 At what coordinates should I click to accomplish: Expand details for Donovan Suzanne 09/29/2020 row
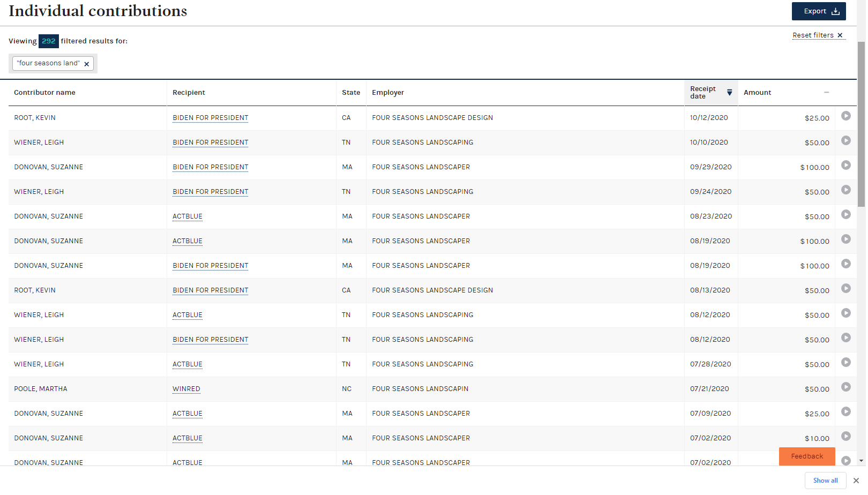(846, 165)
